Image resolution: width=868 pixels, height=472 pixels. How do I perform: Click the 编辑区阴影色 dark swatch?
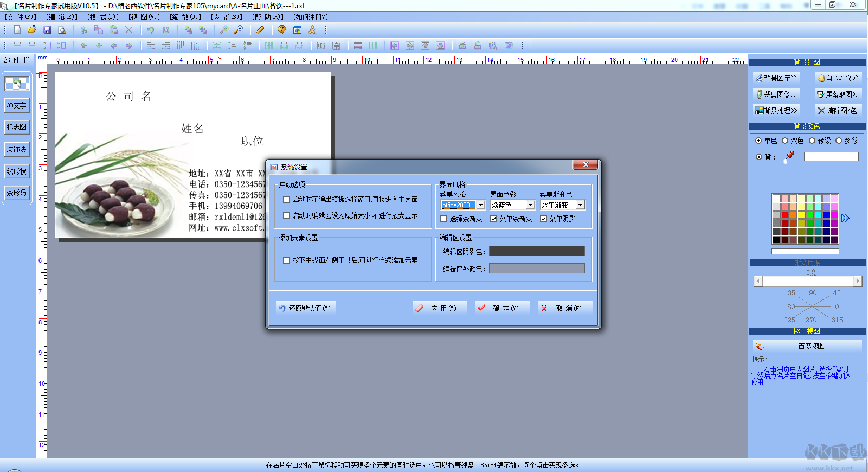pos(537,251)
